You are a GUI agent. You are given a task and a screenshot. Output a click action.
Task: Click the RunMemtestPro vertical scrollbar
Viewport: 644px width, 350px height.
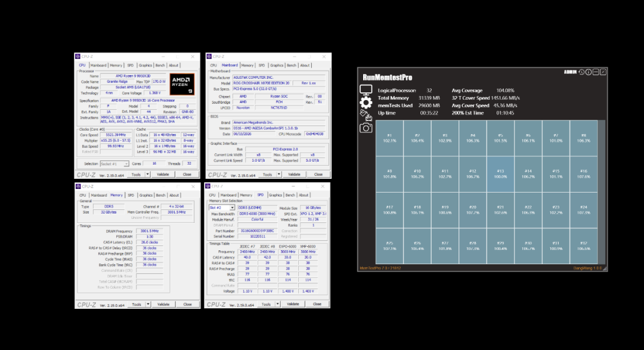click(x=601, y=192)
